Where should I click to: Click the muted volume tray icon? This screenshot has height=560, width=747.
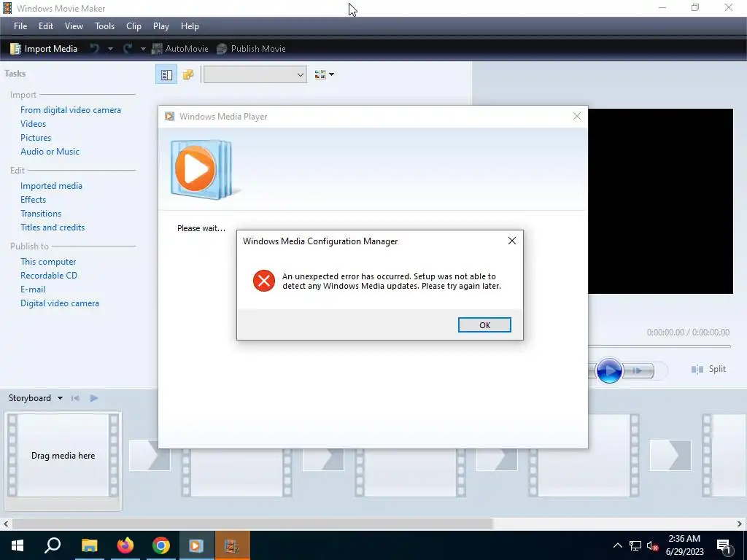tap(653, 545)
